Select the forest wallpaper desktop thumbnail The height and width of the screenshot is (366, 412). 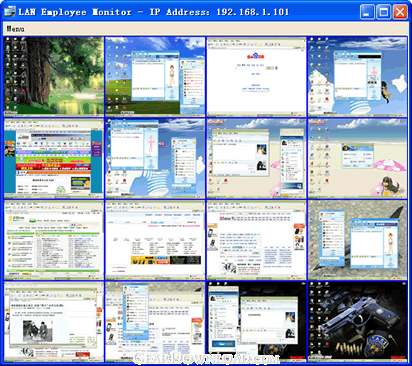click(54, 76)
